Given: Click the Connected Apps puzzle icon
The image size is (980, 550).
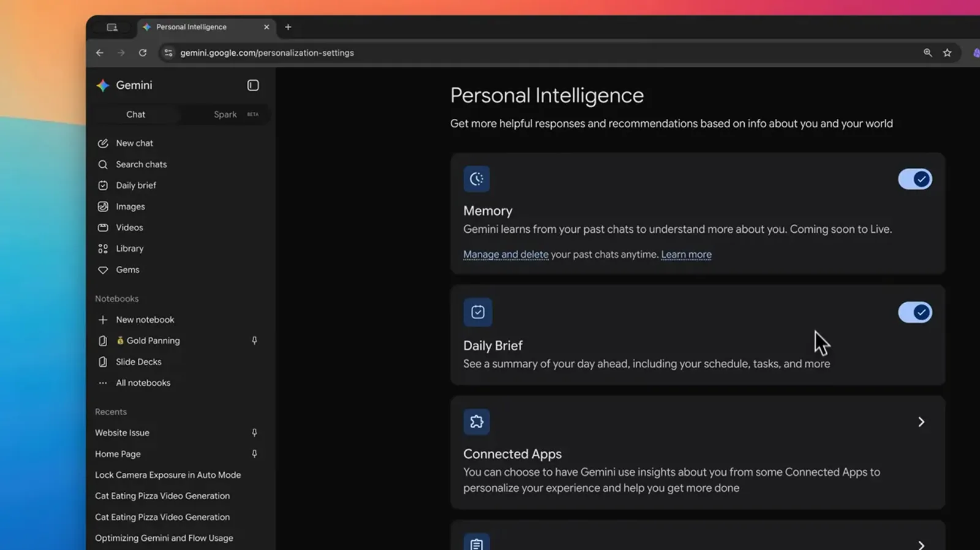Looking at the screenshot, I should coord(477,422).
